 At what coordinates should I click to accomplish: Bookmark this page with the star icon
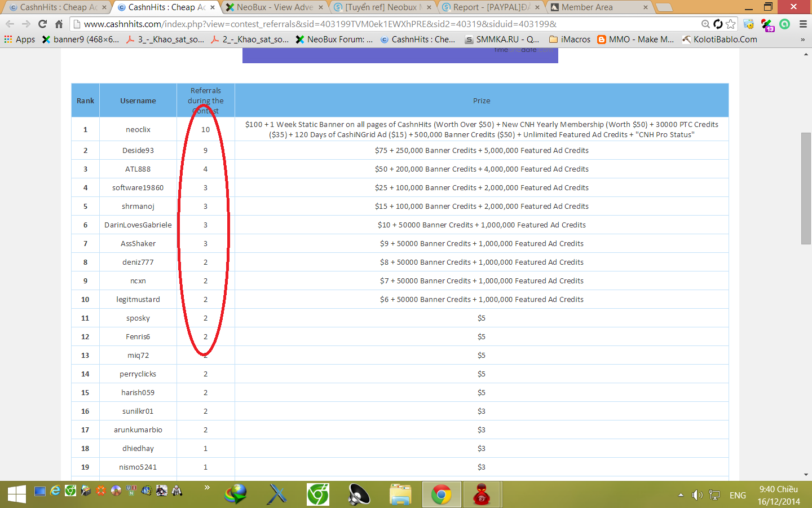pyautogui.click(x=731, y=24)
